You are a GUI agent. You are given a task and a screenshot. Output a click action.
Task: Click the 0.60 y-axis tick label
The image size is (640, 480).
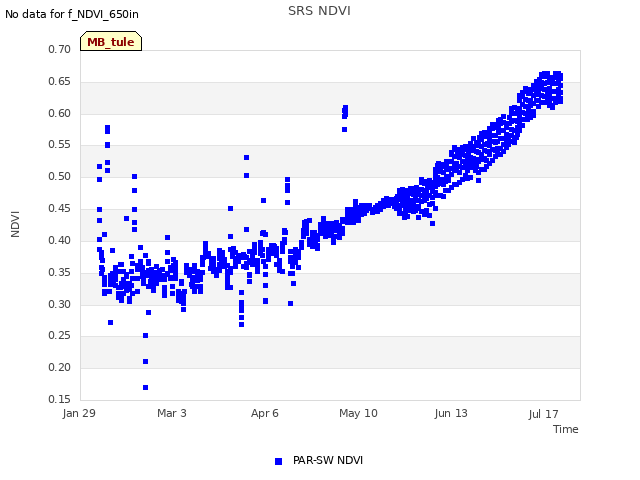click(x=60, y=113)
